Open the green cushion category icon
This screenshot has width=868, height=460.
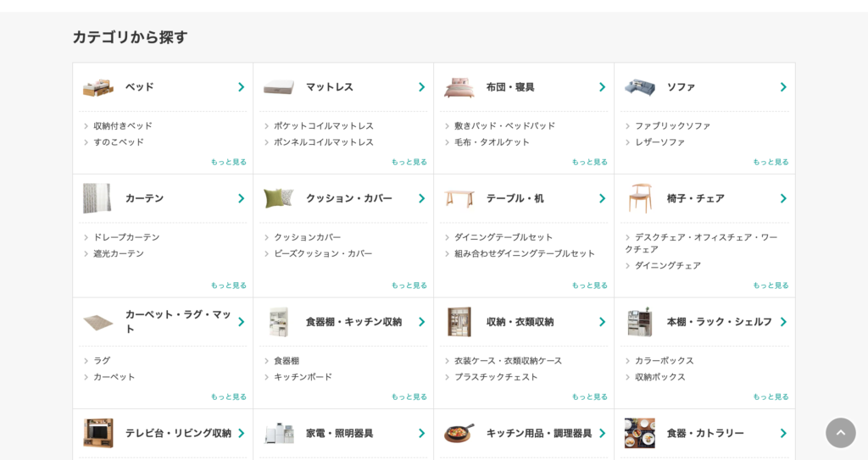coord(278,198)
